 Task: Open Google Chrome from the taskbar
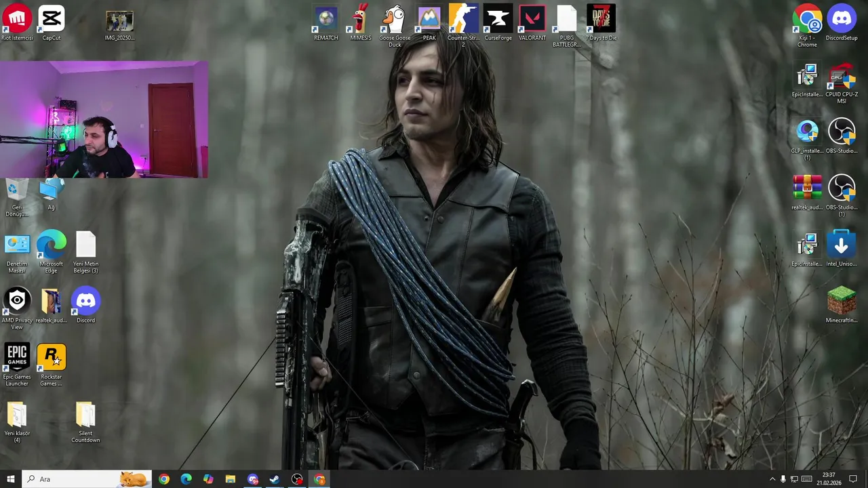coord(164,479)
